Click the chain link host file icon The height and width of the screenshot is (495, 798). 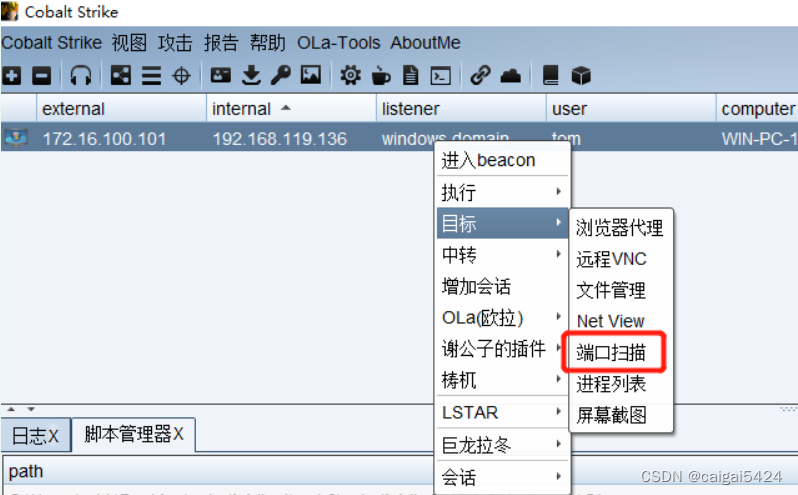point(480,75)
